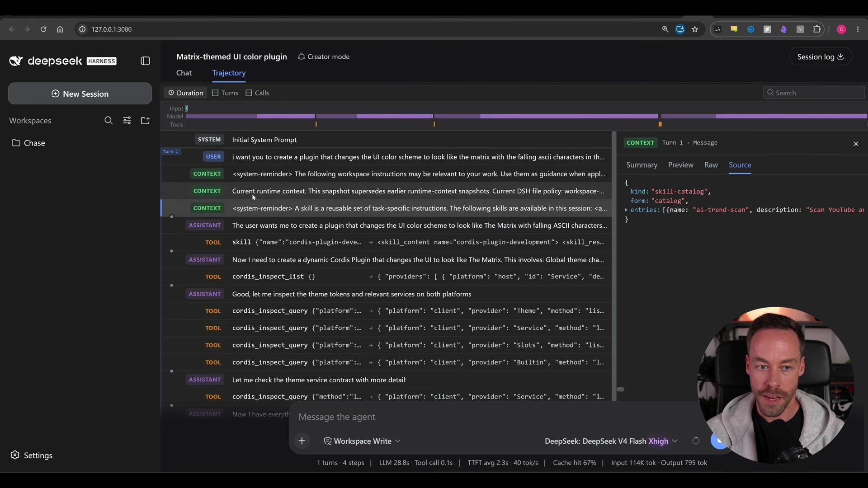This screenshot has width=868, height=488.
Task: Open DeepSeek V4 Flash model dropdown
Action: pyautogui.click(x=611, y=441)
